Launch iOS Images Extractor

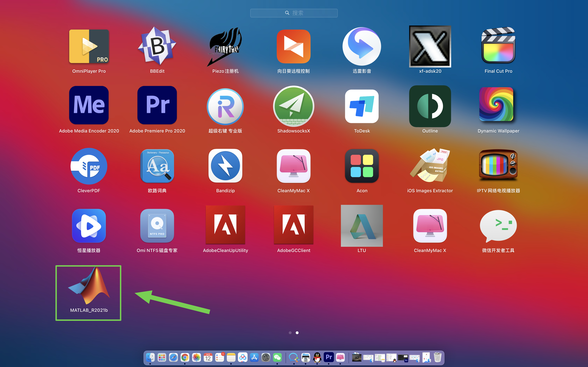pyautogui.click(x=430, y=166)
